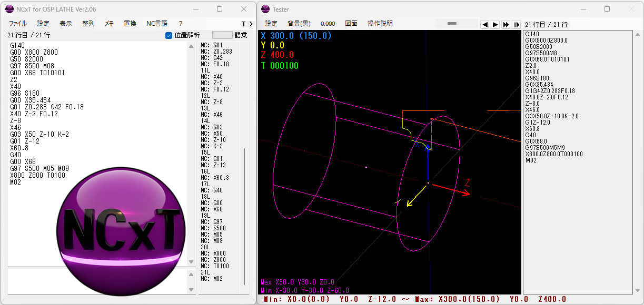Open the 背景(黒) menu in Tester
Image resolution: width=644 pixels, height=305 pixels.
[299, 24]
